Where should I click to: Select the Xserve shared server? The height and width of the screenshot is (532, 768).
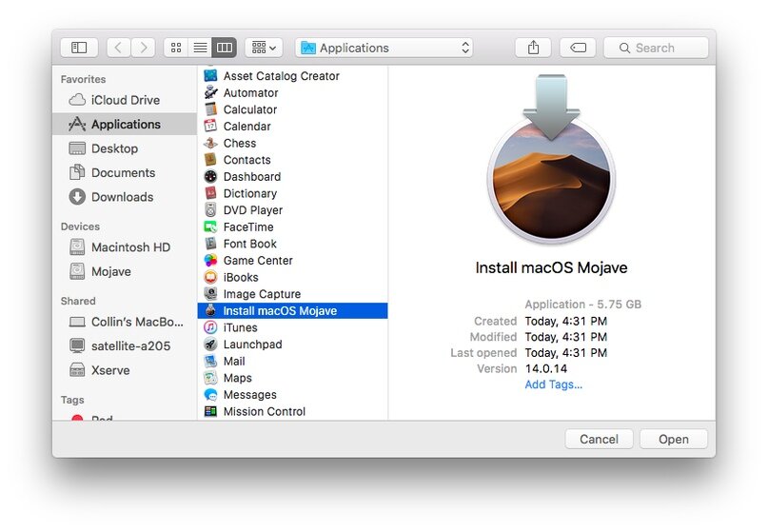tap(125, 370)
